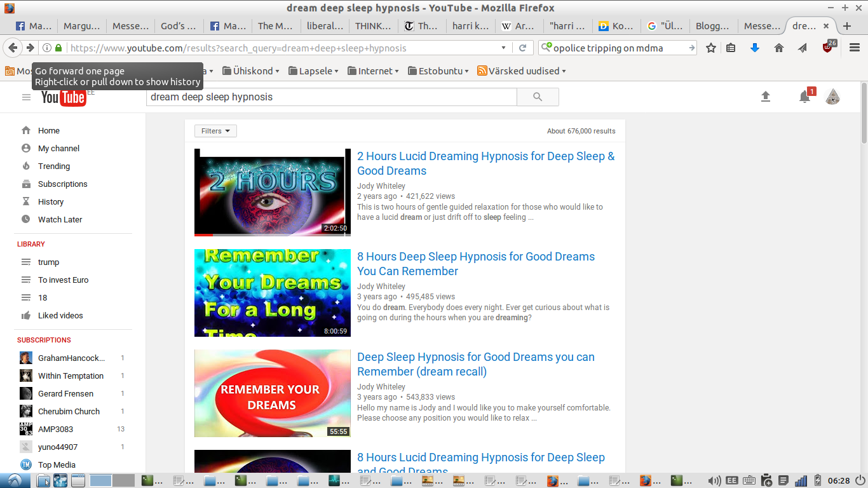Expand the Internet bookmarks folder

374,71
